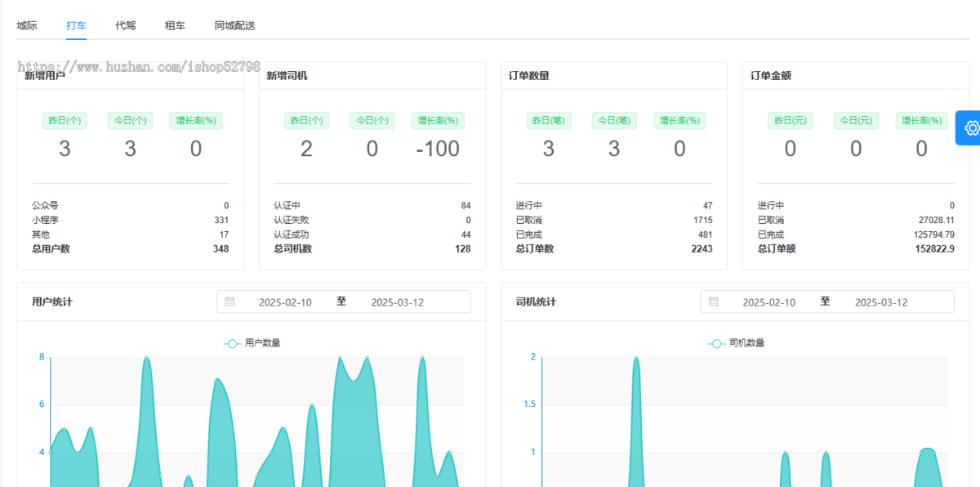The width and height of the screenshot is (980, 487).
Task: Click the 新增司机 card title
Action: click(x=287, y=76)
